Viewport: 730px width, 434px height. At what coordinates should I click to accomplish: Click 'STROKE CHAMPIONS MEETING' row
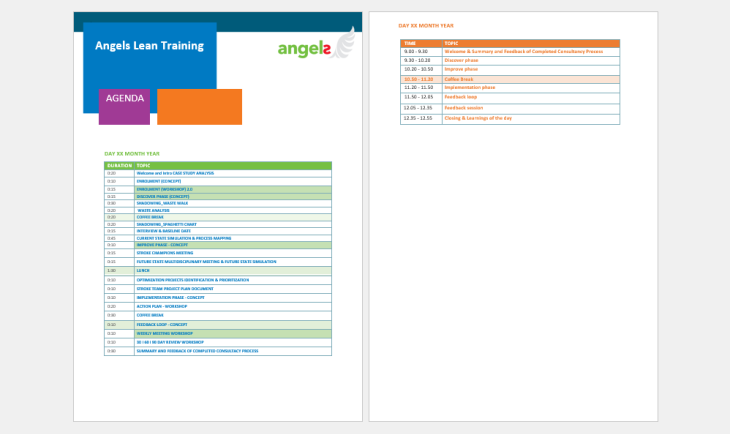[218, 253]
